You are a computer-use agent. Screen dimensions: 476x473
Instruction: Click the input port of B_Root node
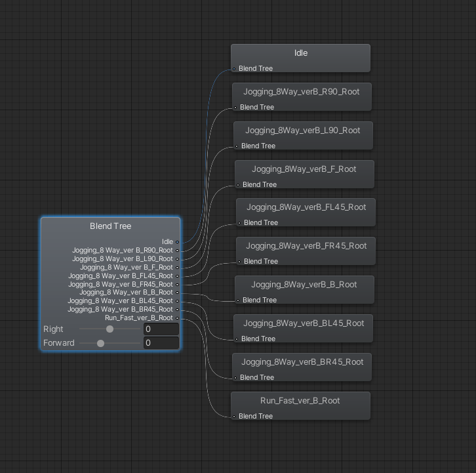pyautogui.click(x=238, y=300)
